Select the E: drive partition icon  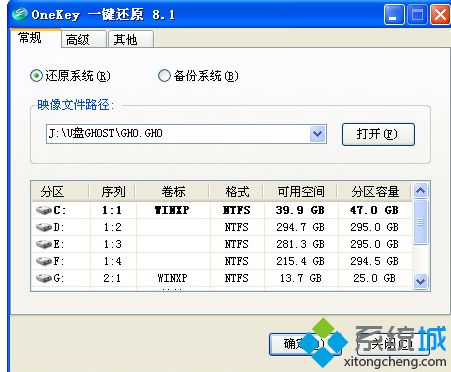tap(44, 244)
